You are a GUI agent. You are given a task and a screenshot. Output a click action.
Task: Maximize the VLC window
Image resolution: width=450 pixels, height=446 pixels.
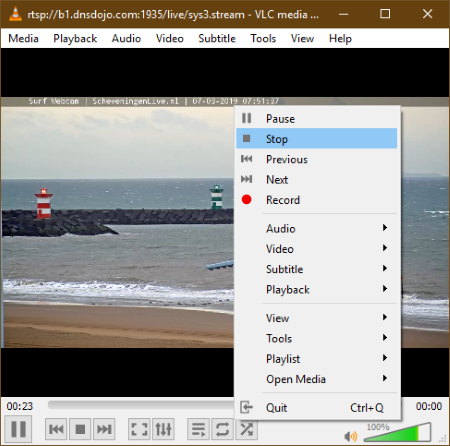click(x=385, y=14)
